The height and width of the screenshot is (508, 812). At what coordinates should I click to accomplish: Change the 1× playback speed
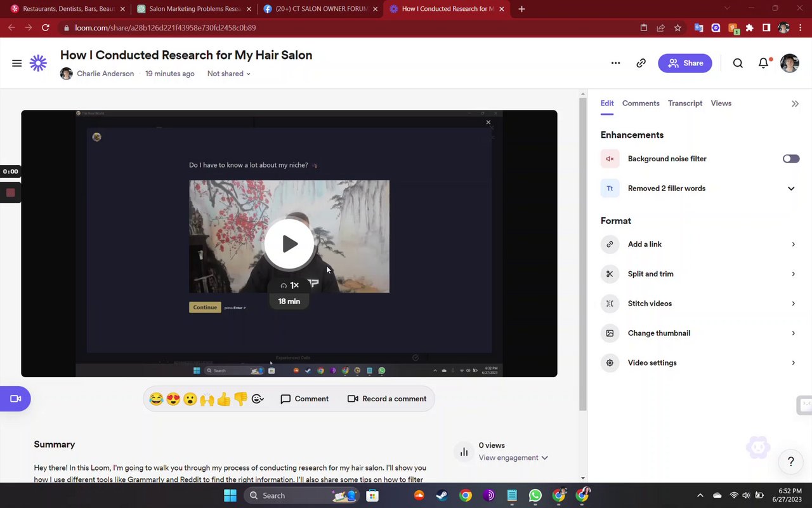(289, 286)
